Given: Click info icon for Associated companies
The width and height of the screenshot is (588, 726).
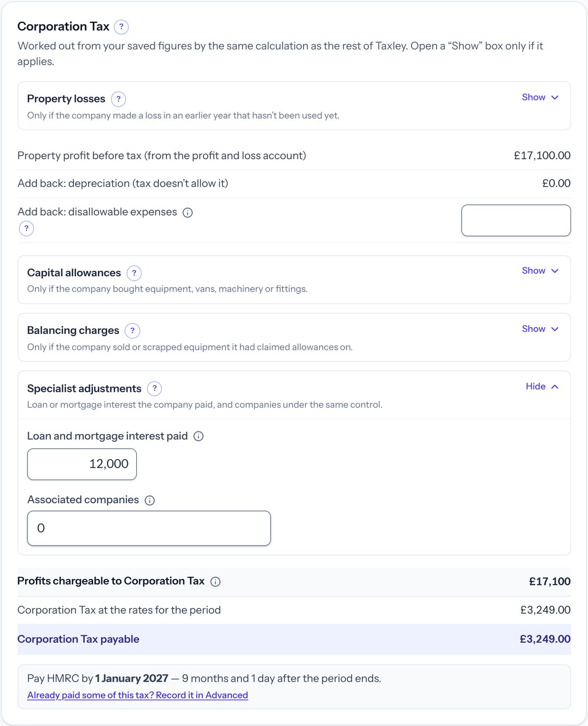Looking at the screenshot, I should pos(150,500).
